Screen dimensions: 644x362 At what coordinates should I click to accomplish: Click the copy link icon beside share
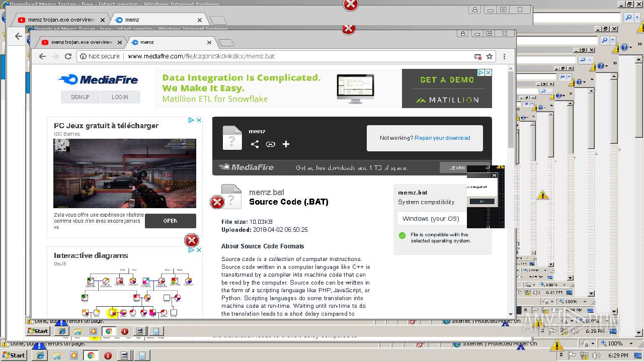click(271, 144)
